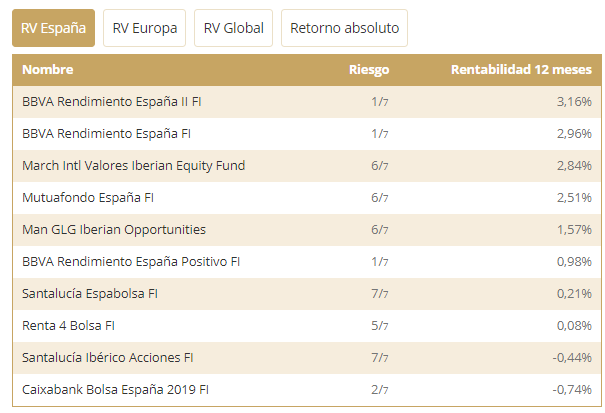605x413 pixels.
Task: Sort by the Riesgo column header
Action: tap(369, 70)
